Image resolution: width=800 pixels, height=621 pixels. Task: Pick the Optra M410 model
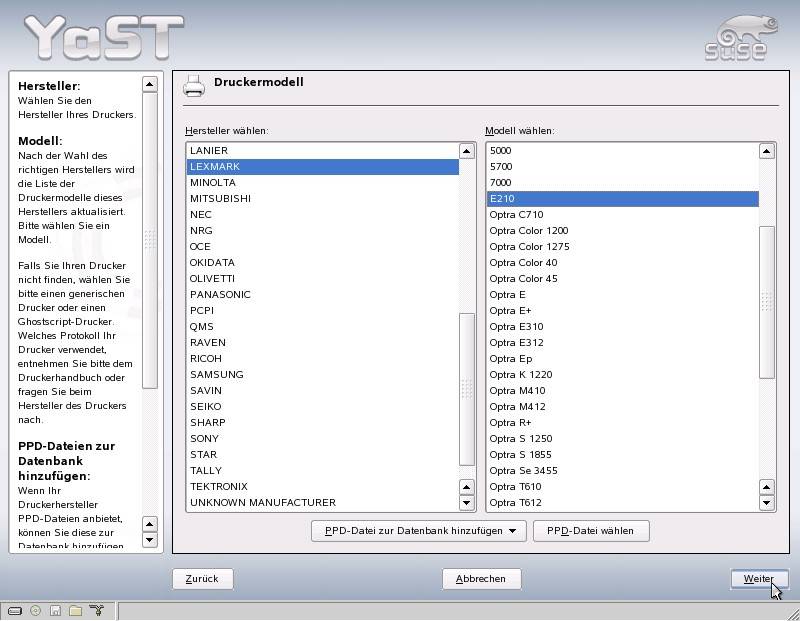pos(622,390)
